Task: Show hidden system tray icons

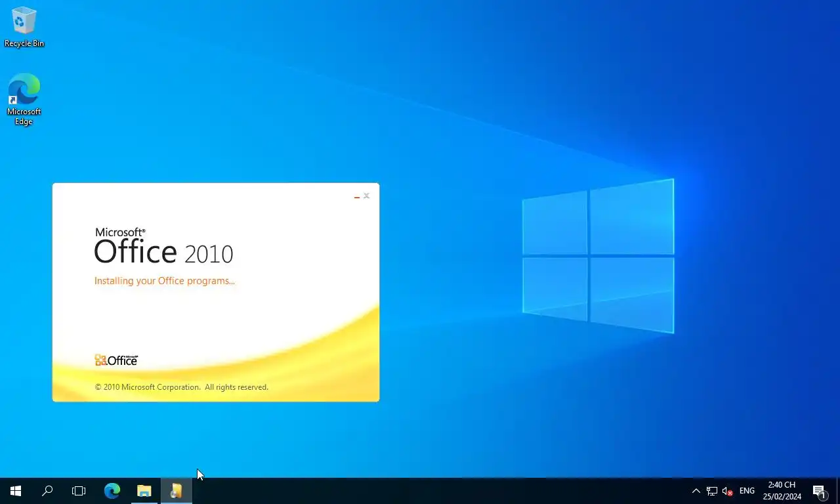Action: (696, 491)
